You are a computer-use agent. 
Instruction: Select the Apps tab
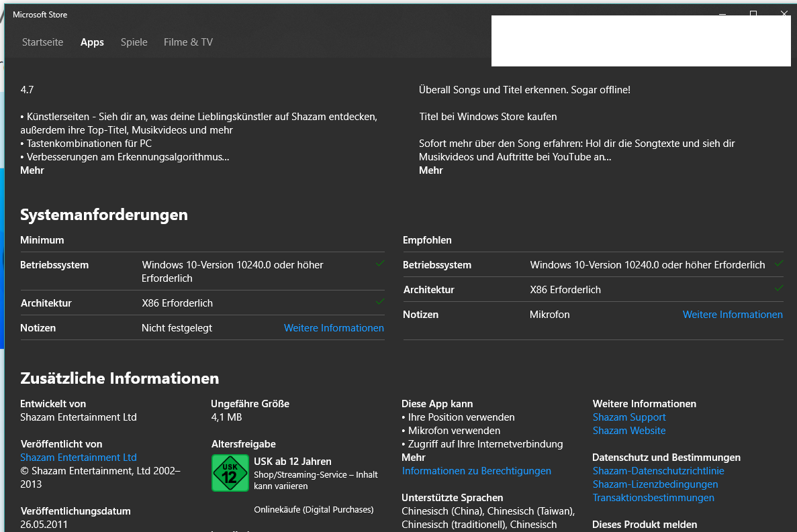click(92, 42)
